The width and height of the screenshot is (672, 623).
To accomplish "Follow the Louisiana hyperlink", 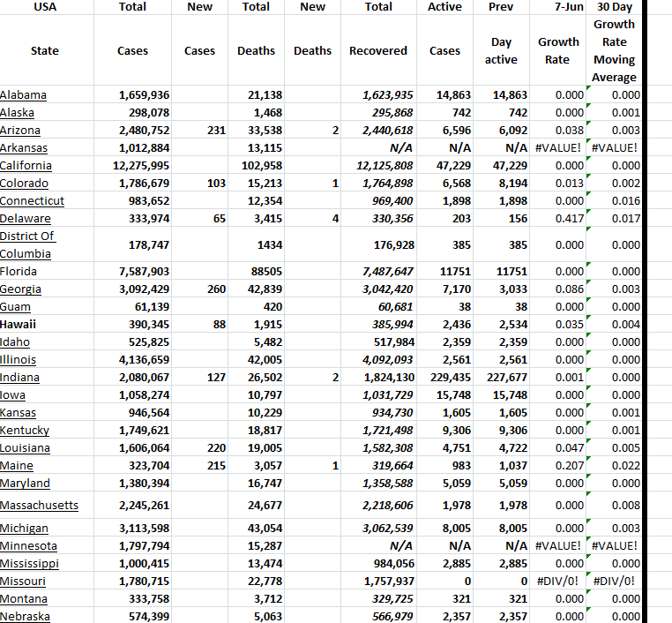I will (25, 448).
